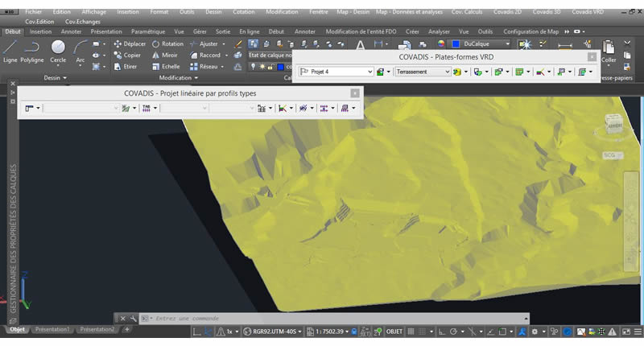The width and height of the screenshot is (644, 346).
Task: Click the navigation bar on right edge
Action: click(630, 221)
